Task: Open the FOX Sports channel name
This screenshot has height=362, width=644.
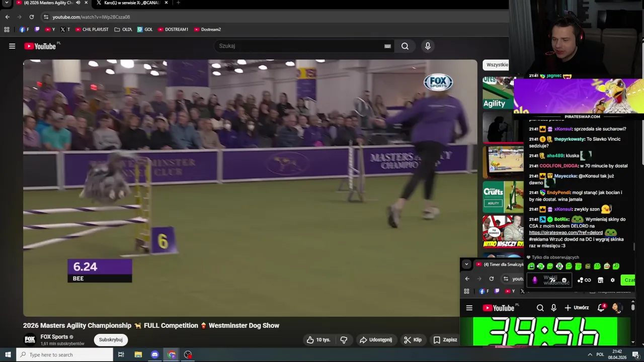Action: click(54, 337)
